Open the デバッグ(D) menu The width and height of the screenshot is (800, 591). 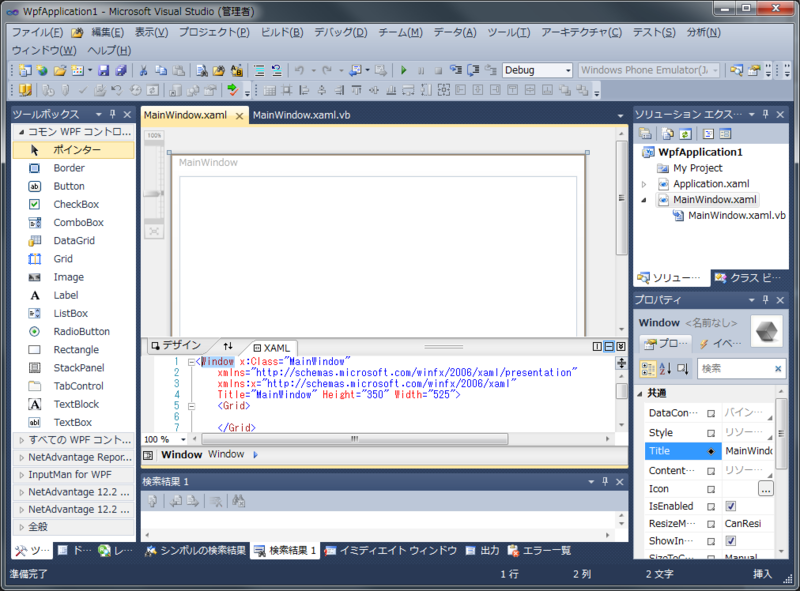coord(340,32)
